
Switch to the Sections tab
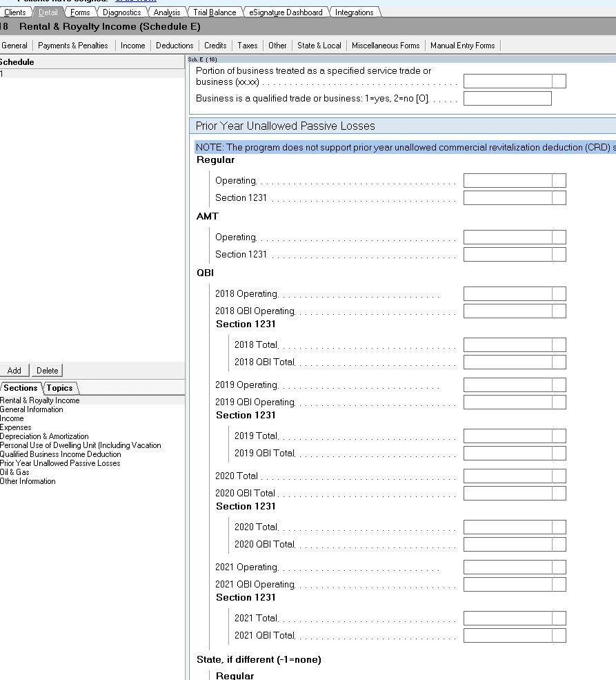(x=21, y=388)
